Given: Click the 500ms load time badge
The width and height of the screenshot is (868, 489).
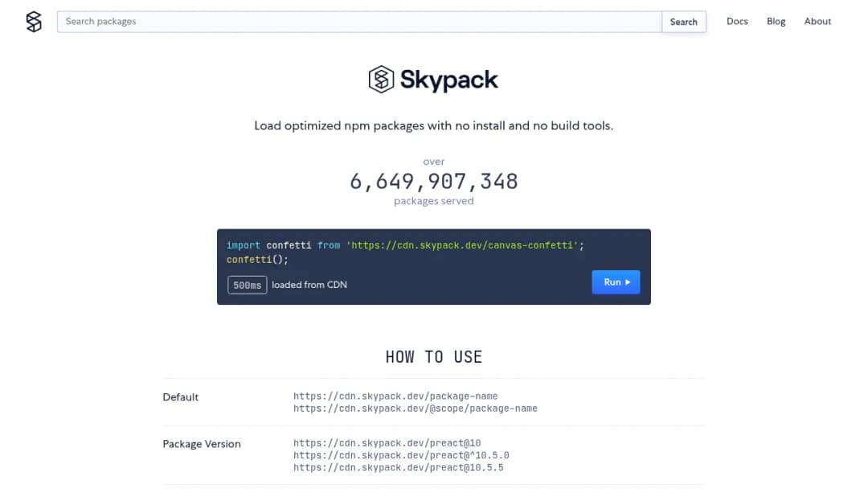Looking at the screenshot, I should click(247, 285).
